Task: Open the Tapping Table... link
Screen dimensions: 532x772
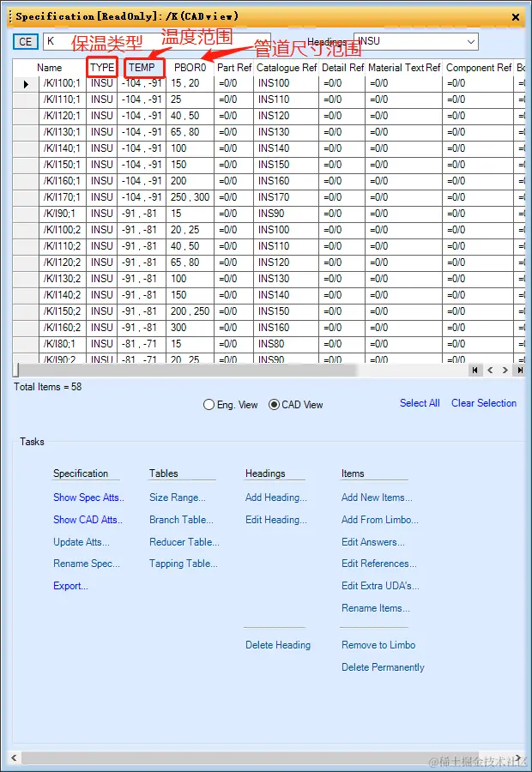Action: (184, 564)
